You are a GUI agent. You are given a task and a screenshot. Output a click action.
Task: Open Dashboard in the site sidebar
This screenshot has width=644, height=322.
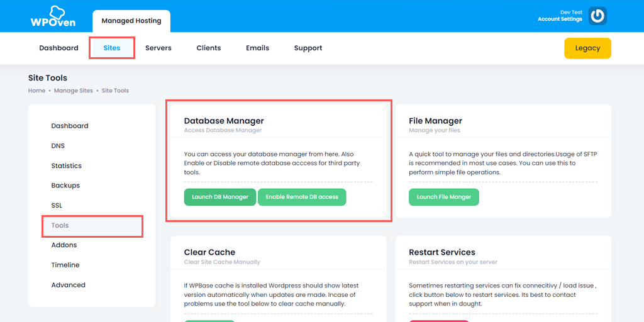(70, 126)
